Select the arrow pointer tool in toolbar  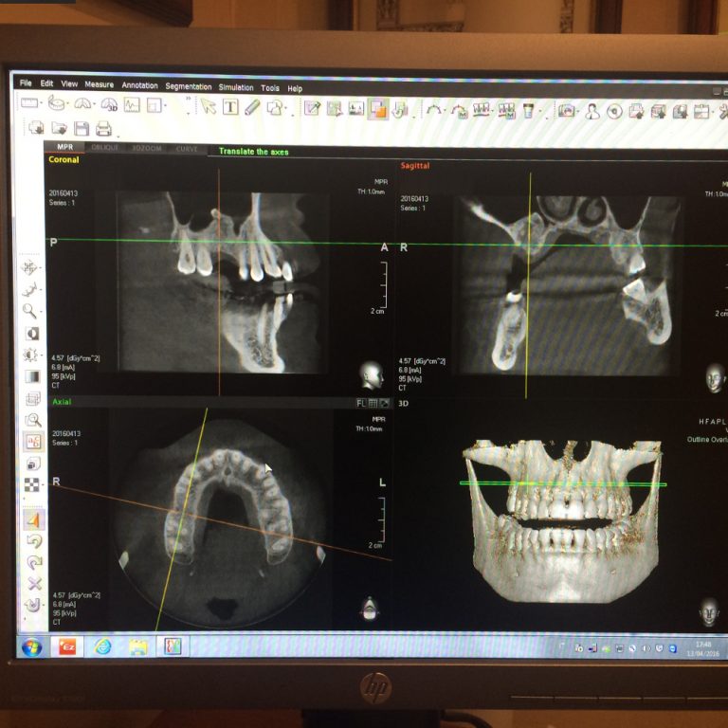coord(208,107)
